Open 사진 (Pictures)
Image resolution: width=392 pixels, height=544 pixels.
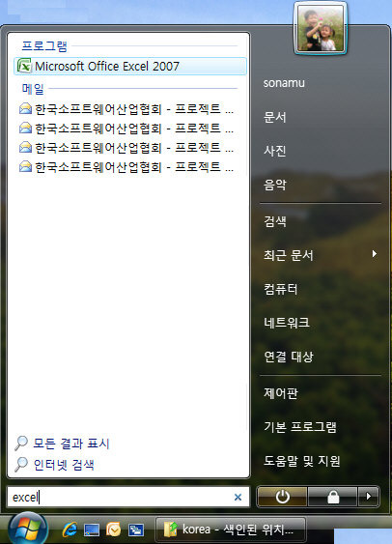(275, 151)
